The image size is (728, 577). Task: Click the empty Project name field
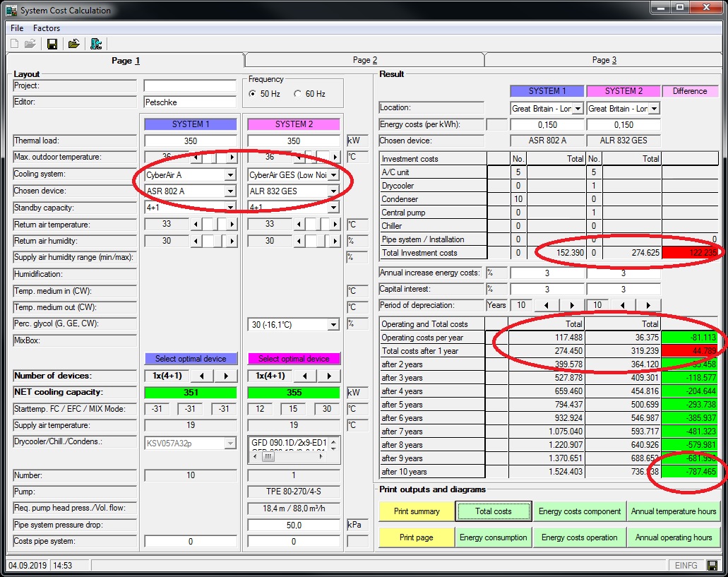(x=191, y=86)
